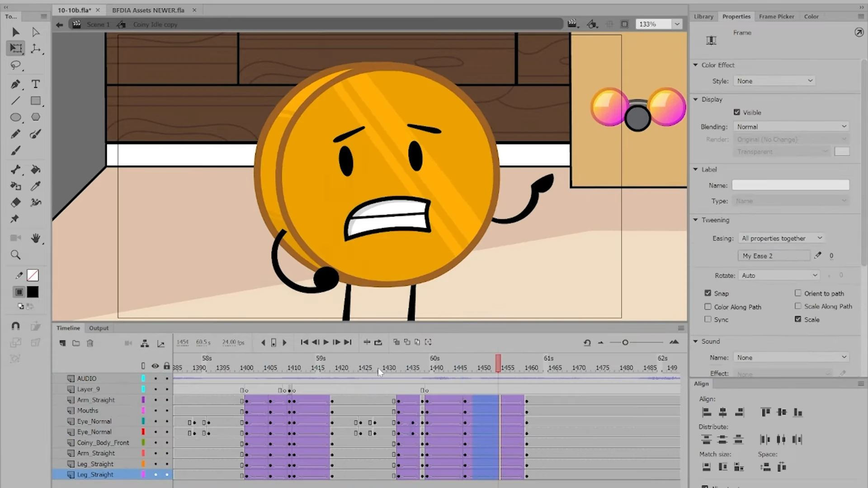This screenshot has width=868, height=488.
Task: Select the Eraser tool
Action: (16, 202)
